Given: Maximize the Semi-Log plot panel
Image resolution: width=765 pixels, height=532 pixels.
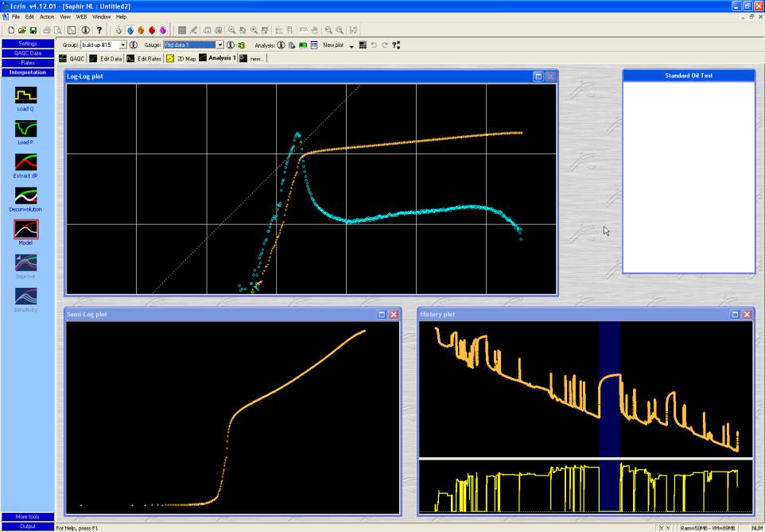Looking at the screenshot, I should tap(382, 315).
